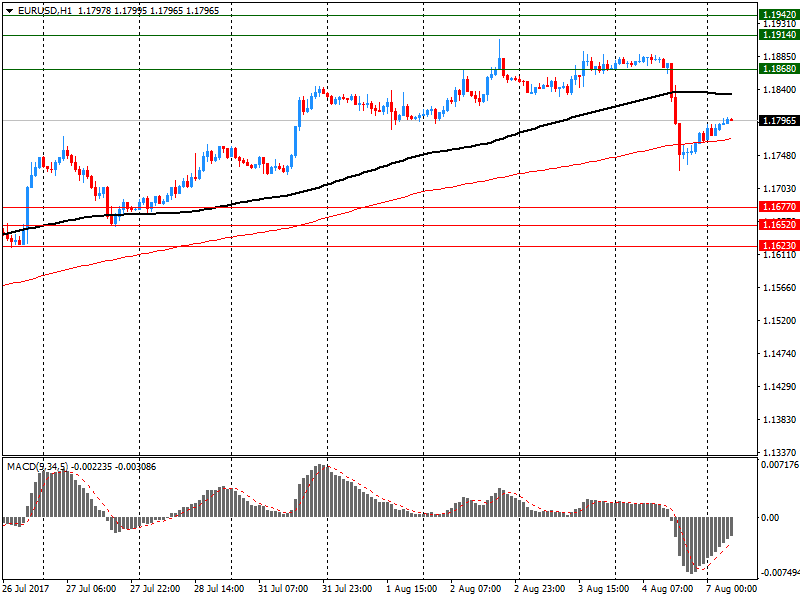Select the green 1.19140 resistance level label
800x600 pixels.
pyautogui.click(x=779, y=35)
